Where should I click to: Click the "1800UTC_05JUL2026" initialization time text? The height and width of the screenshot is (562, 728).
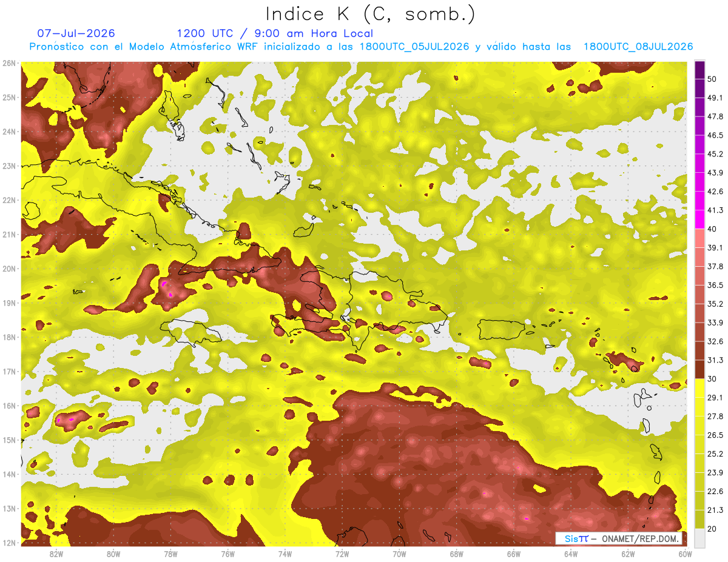coord(414,47)
